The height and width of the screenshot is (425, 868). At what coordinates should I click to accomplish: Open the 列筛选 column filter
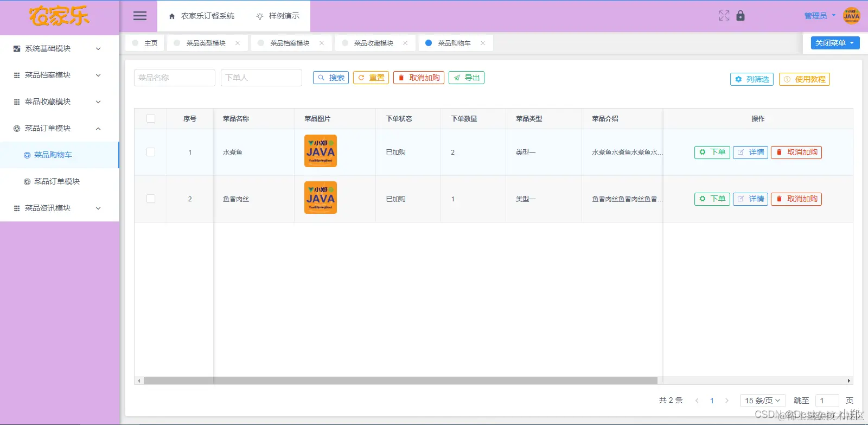[x=752, y=79]
